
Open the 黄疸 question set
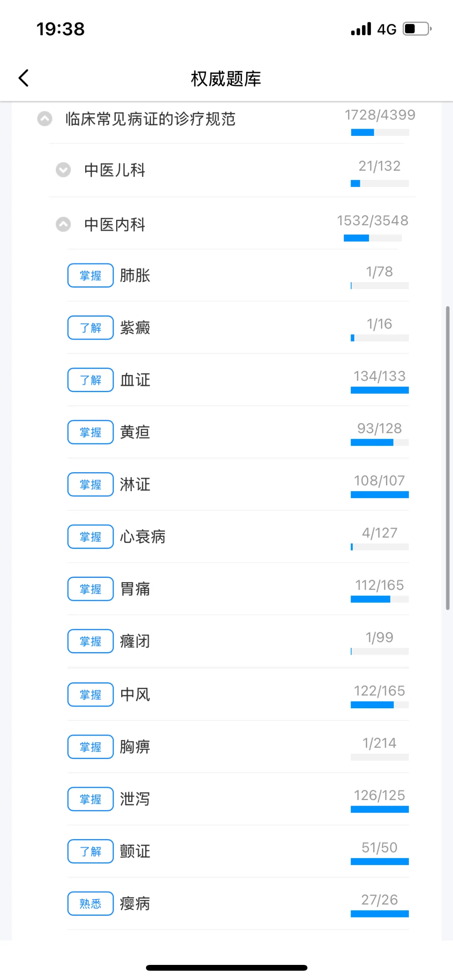238,432
